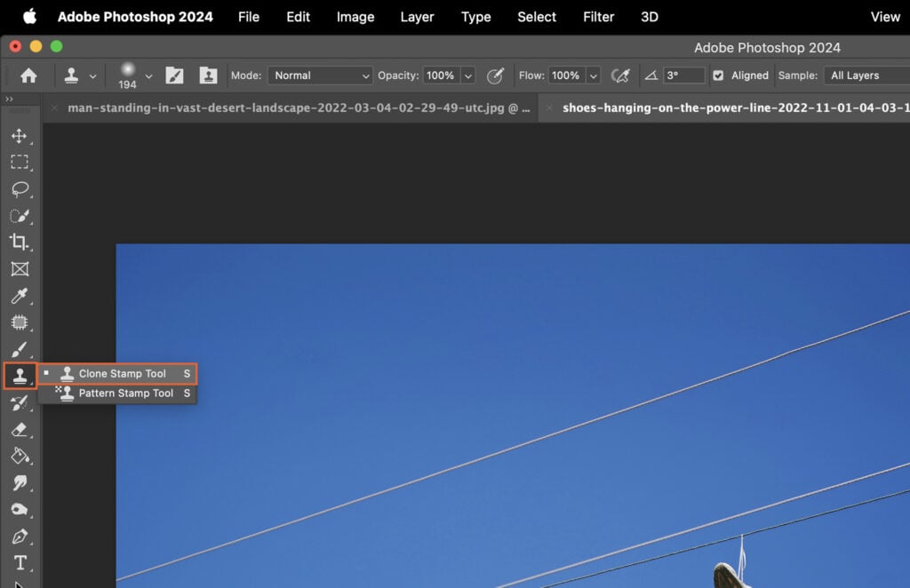Enable airbrush-style build-up effects
Image resolution: width=910 pixels, height=588 pixels.
tap(620, 75)
